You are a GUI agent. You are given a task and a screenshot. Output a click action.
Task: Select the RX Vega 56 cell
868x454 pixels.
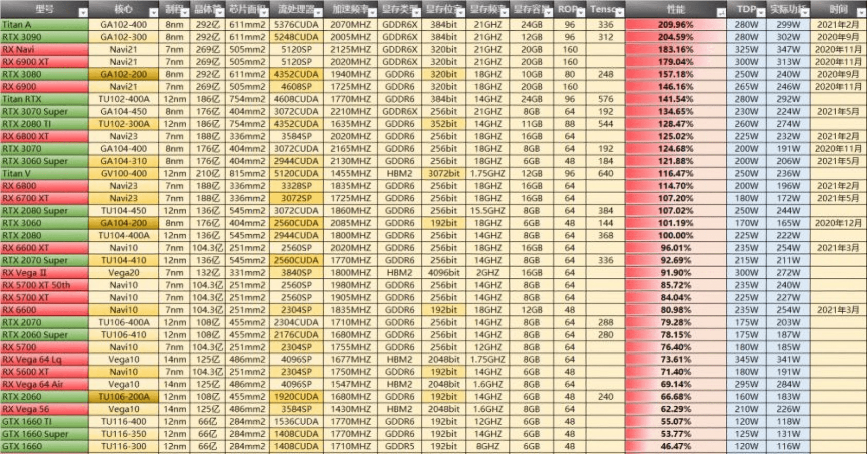point(44,409)
